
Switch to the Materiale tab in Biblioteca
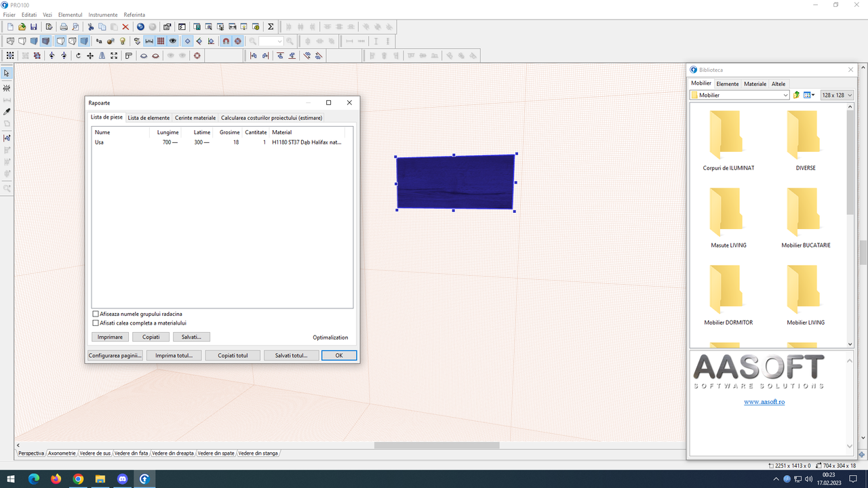pos(755,84)
